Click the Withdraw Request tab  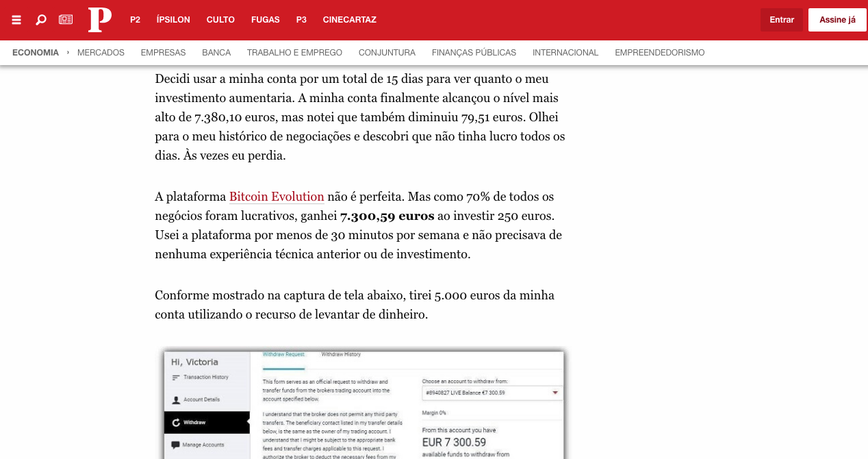coord(283,355)
